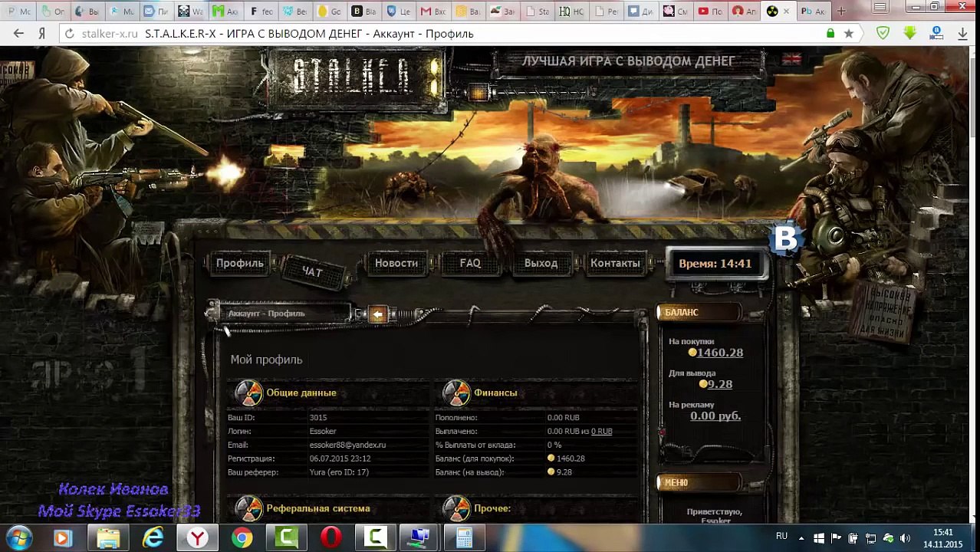
Task: Click the Реферальная система heading
Action: coord(317,508)
